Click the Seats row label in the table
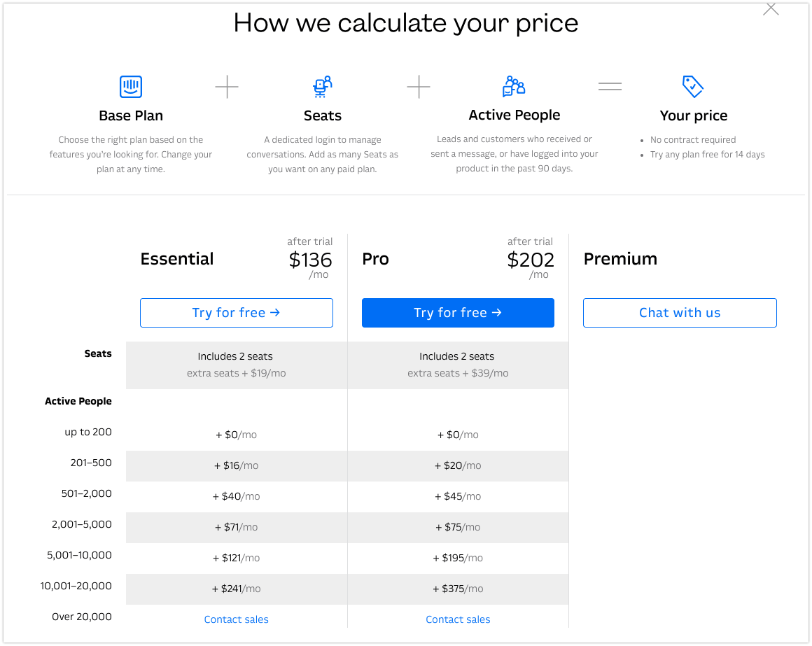Screen dimensions: 812x646 pos(98,354)
